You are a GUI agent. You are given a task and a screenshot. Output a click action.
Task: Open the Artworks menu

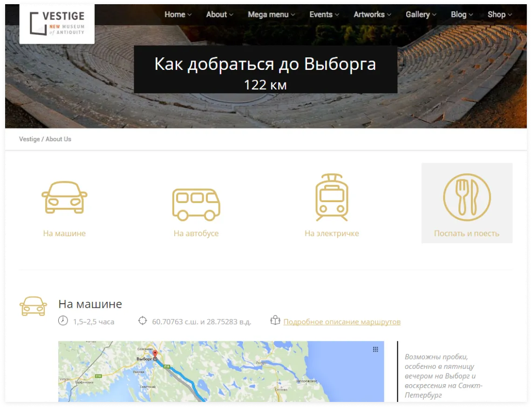(x=372, y=14)
